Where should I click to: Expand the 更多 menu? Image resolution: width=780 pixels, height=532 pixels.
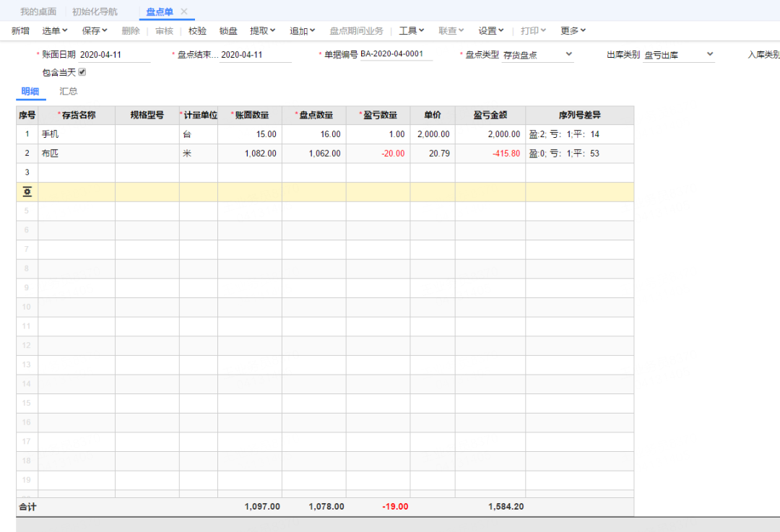[x=573, y=31]
